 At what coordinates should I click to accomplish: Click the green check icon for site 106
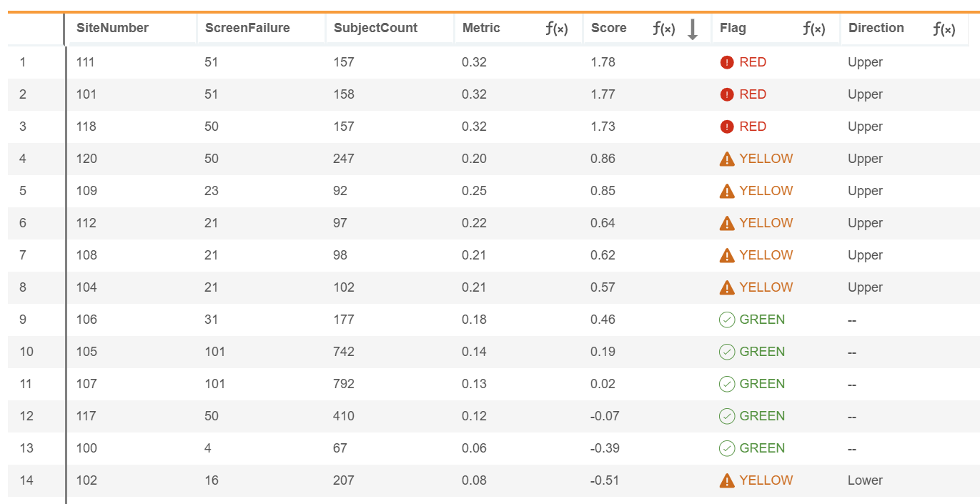pyautogui.click(x=727, y=320)
